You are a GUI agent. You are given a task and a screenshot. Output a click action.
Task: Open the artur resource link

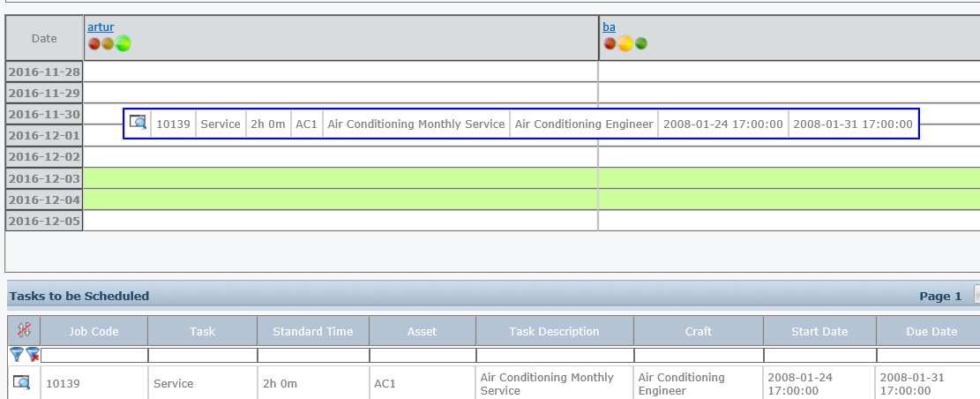pos(101,27)
